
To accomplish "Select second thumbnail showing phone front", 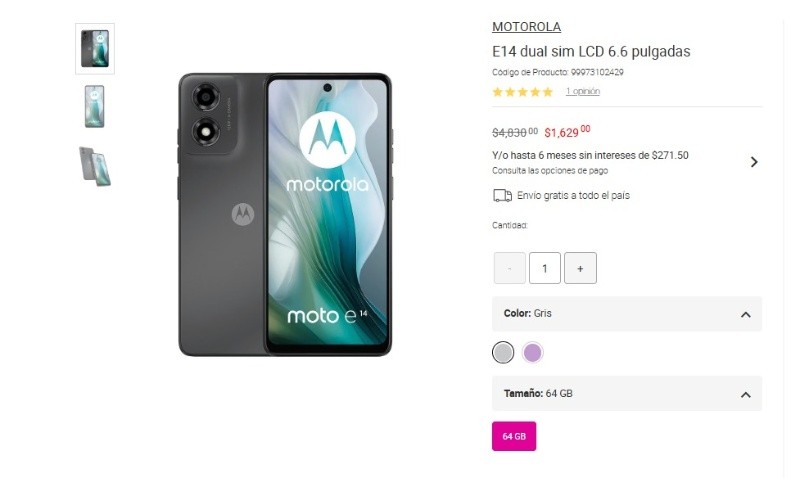I will tap(95, 106).
